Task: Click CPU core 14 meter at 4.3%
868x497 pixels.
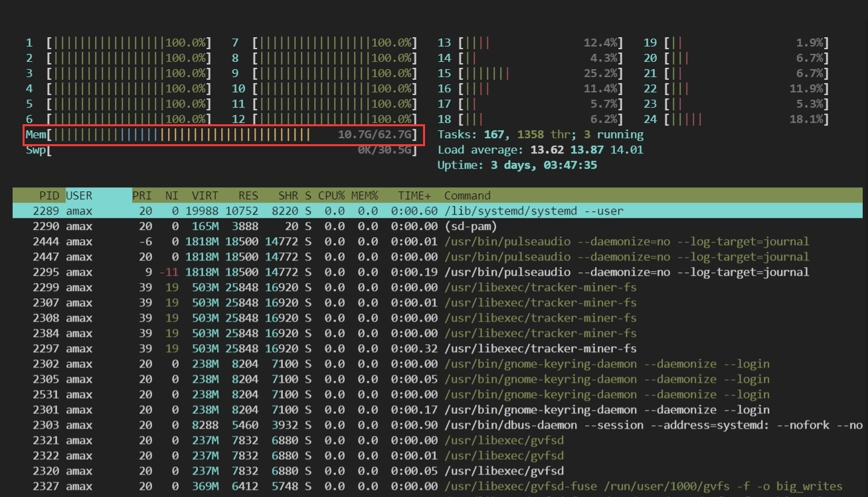Action: 531,58
